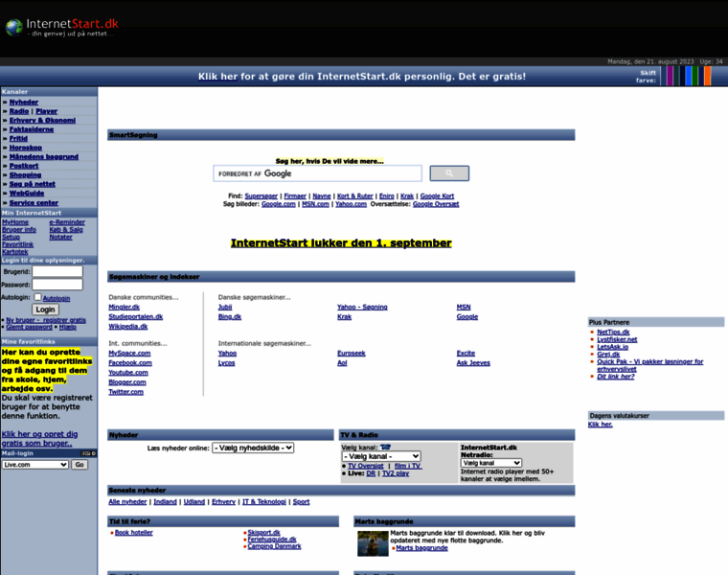This screenshot has width=728, height=575.
Task: Open the TV Oversigt link
Action: click(365, 466)
